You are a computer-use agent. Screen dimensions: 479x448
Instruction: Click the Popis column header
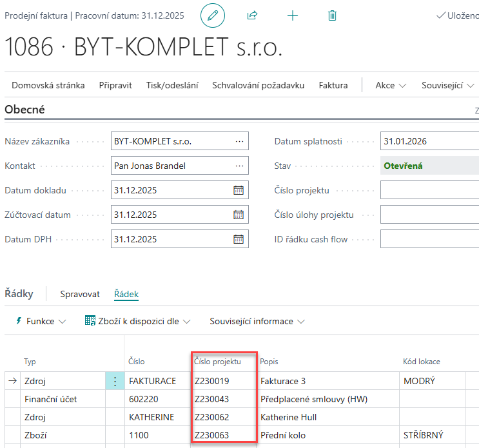(269, 362)
